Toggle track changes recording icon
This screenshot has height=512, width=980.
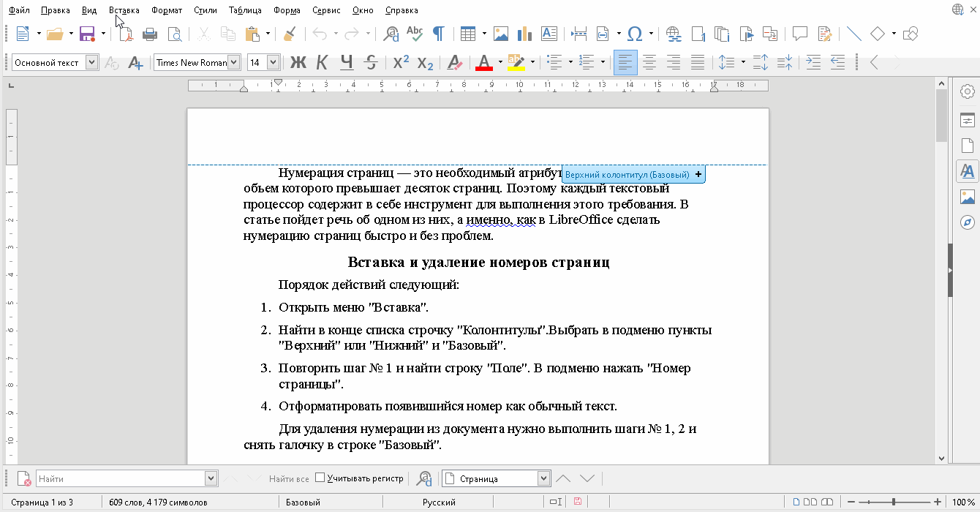[825, 34]
